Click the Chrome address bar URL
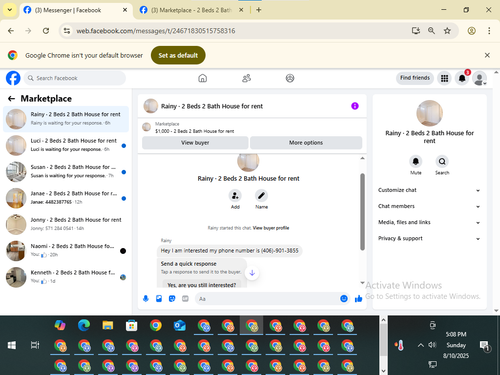Screen dimensions: 500x375 pos(156,31)
